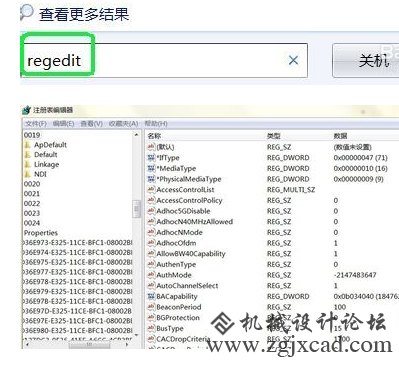The height and width of the screenshot is (366, 399).
Task: Open the 编辑(E) menu
Action: tap(63, 124)
